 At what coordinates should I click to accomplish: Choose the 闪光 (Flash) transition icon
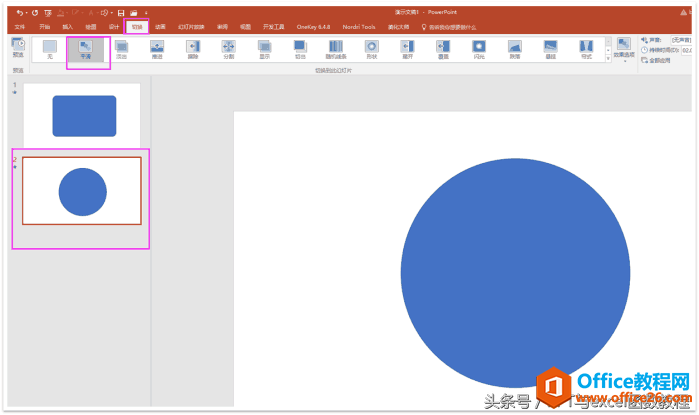(x=479, y=49)
